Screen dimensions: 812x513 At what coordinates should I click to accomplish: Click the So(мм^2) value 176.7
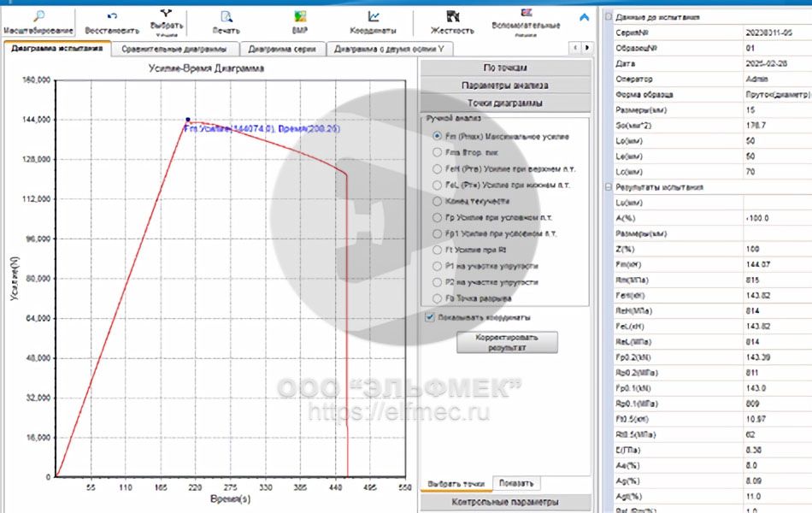click(x=756, y=126)
